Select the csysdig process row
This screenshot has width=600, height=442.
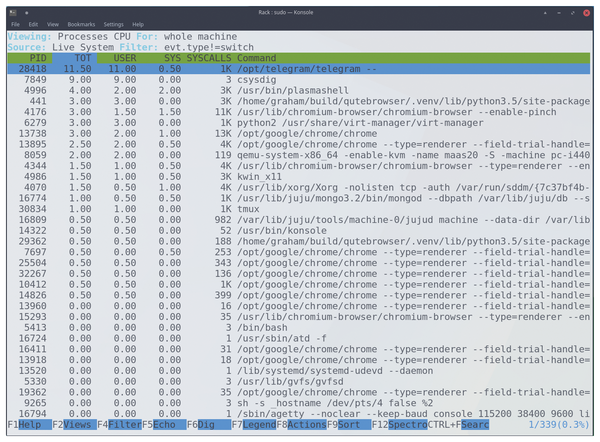[x=298, y=80]
